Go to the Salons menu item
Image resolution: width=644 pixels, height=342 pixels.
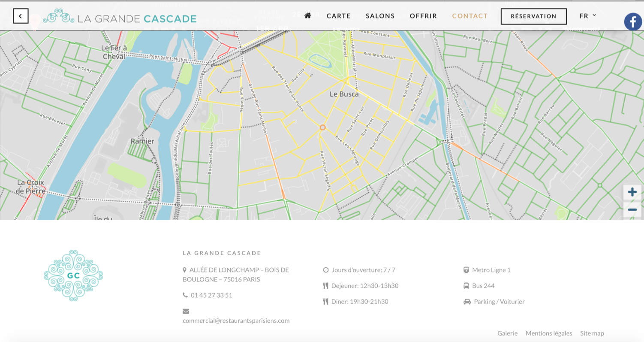380,16
